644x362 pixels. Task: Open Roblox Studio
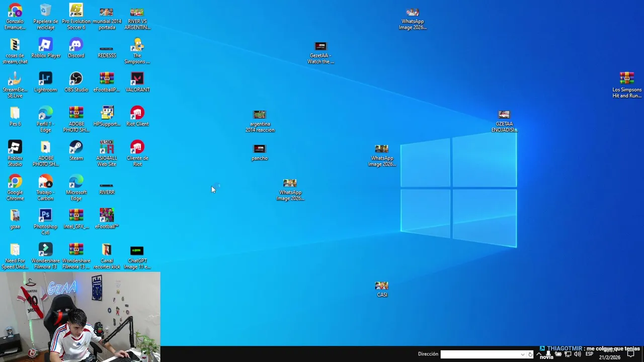15,153
